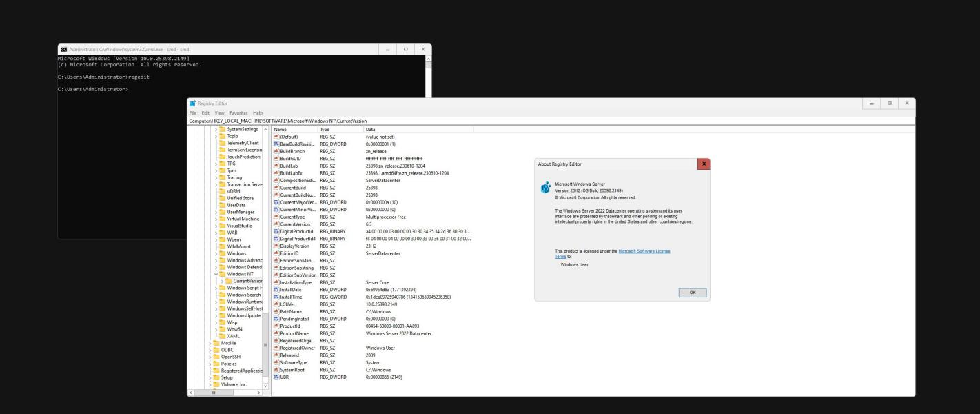This screenshot has width=980, height=414.
Task: Expand the Mozilla key in tree
Action: 210,343
